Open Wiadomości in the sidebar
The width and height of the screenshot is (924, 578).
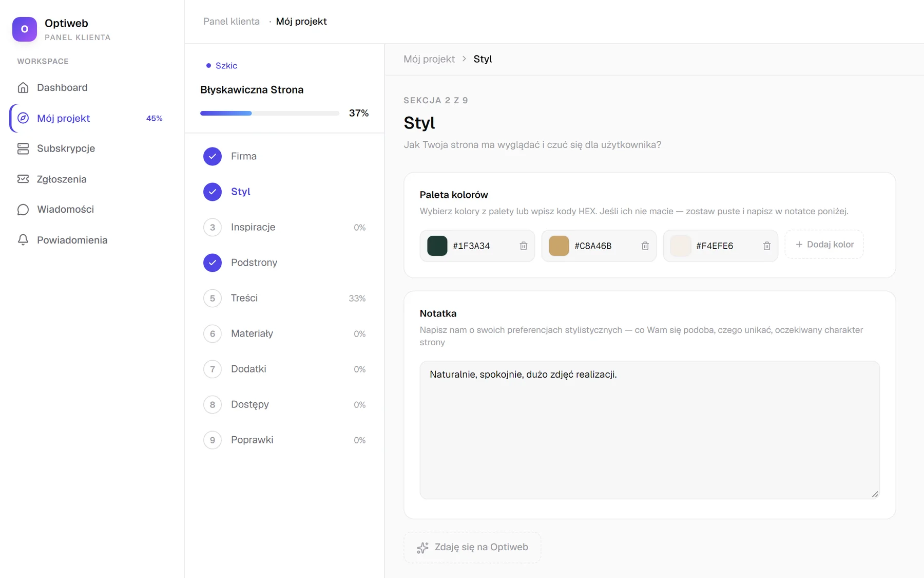(x=91, y=210)
